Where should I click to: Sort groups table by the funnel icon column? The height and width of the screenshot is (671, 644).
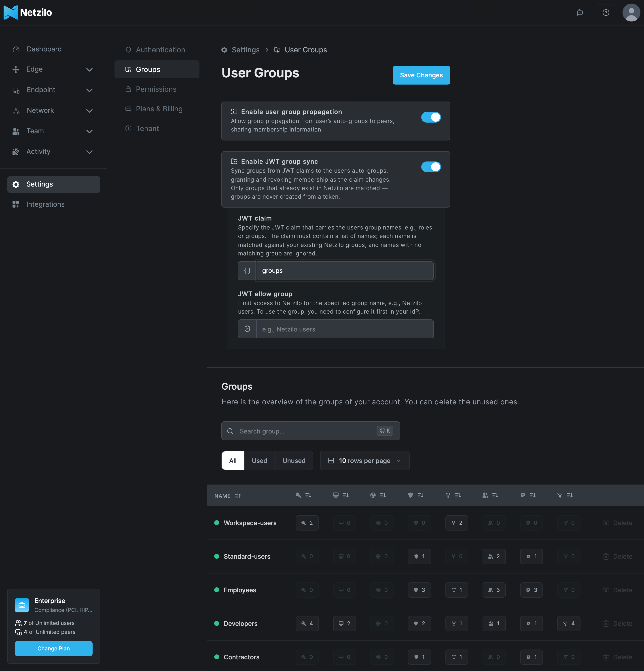(x=565, y=495)
